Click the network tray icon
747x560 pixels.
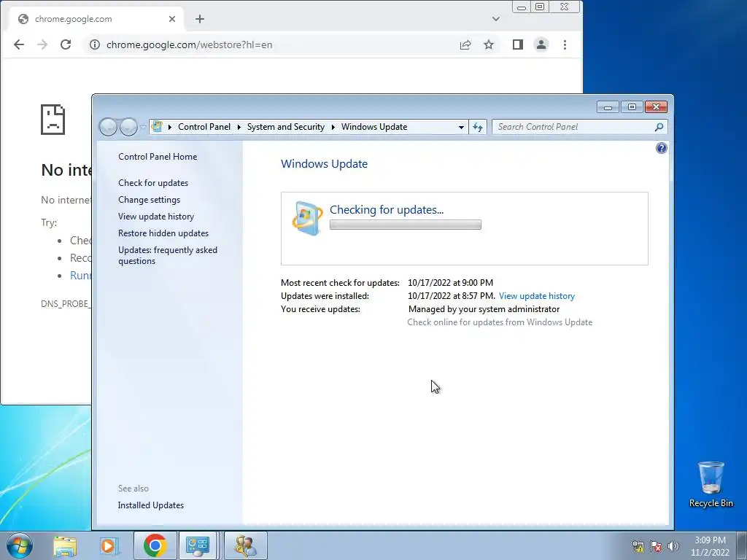pyautogui.click(x=638, y=547)
